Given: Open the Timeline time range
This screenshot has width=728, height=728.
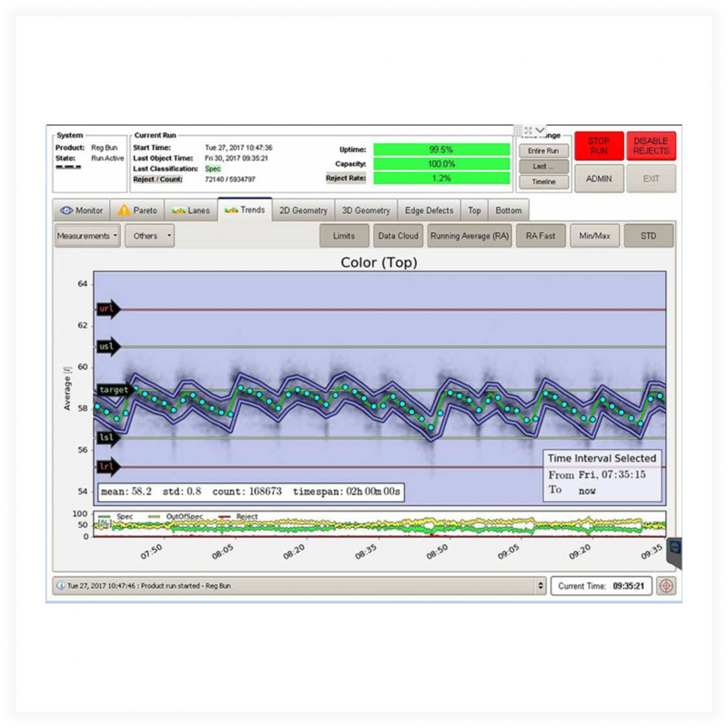Looking at the screenshot, I should click(x=544, y=182).
